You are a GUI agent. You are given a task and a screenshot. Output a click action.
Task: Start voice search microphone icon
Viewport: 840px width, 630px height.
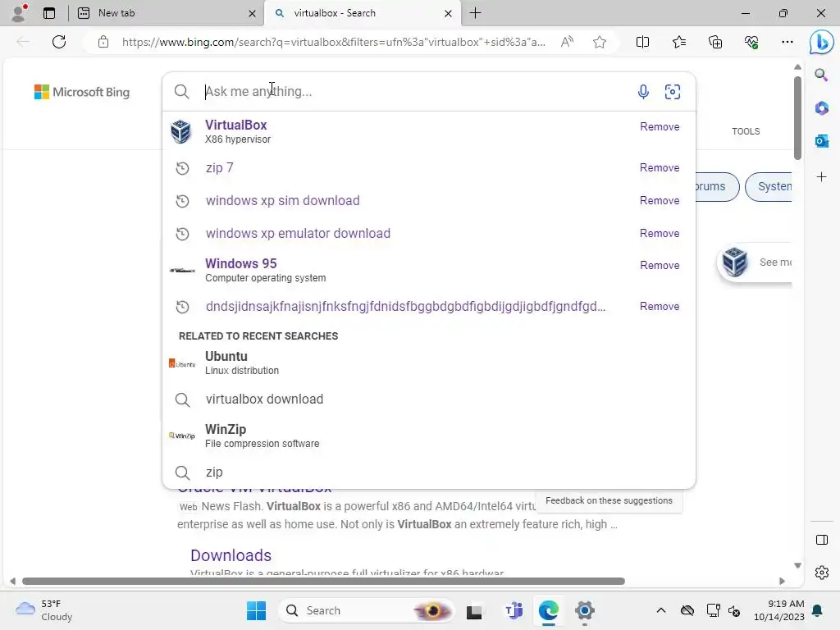coord(643,92)
